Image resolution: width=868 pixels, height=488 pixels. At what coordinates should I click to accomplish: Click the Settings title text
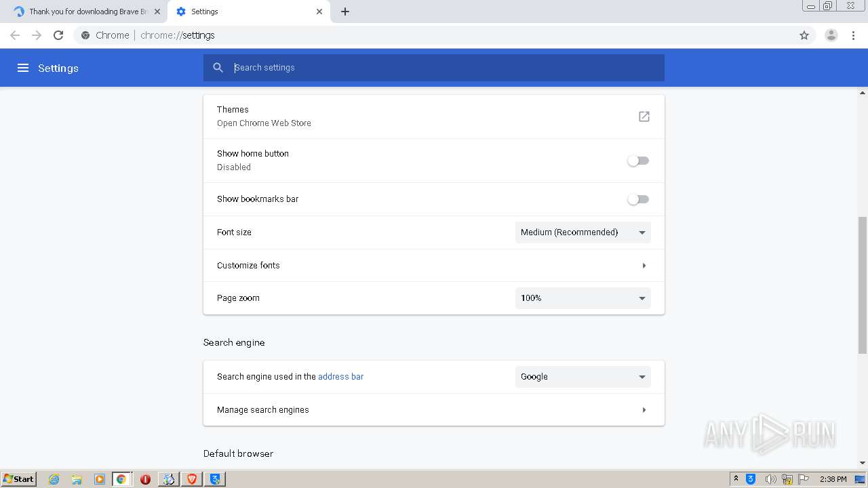pos(58,68)
